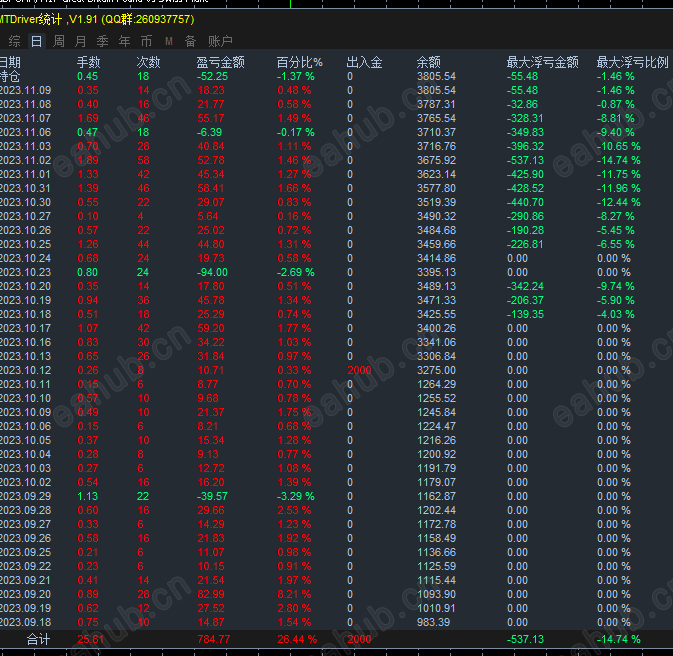Viewport: 673px width, 656px height.
Task: Switch to the 综 summary tab
Action: [15, 41]
